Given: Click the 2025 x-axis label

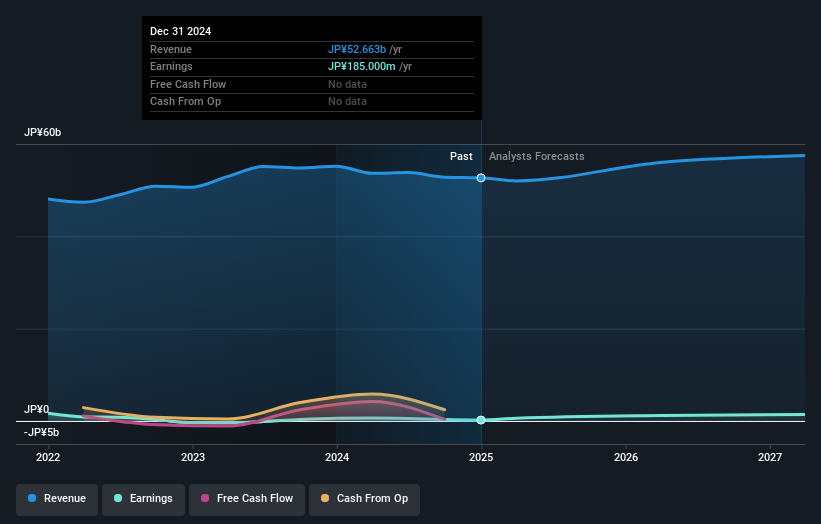Looking at the screenshot, I should 481,457.
